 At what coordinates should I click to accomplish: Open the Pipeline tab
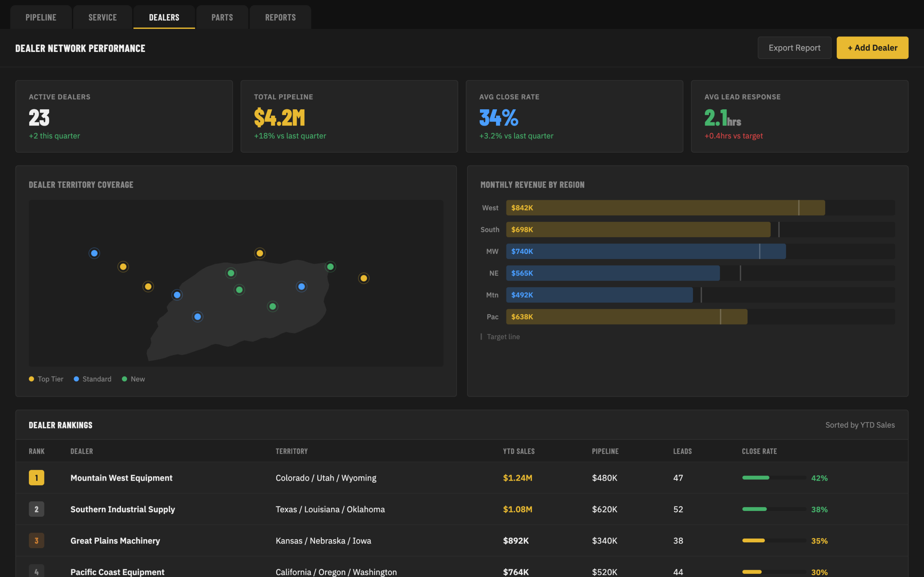(41, 17)
